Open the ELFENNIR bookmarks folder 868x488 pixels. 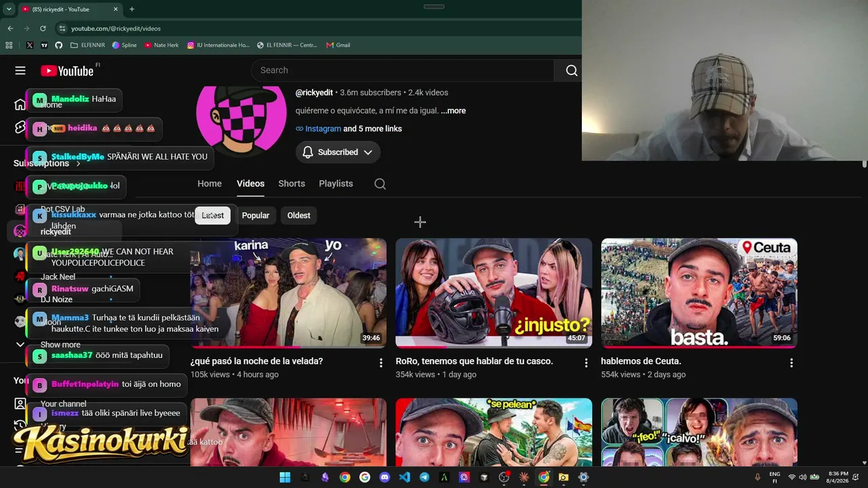point(87,45)
